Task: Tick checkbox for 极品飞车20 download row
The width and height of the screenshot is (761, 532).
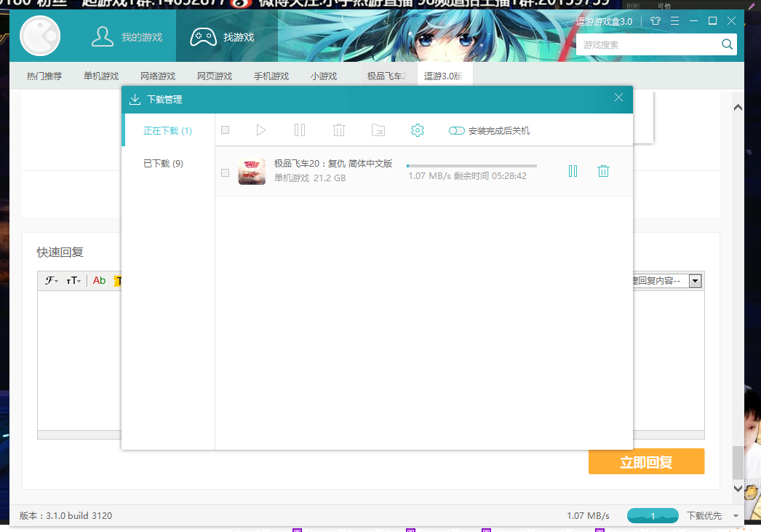Action: coord(226,172)
